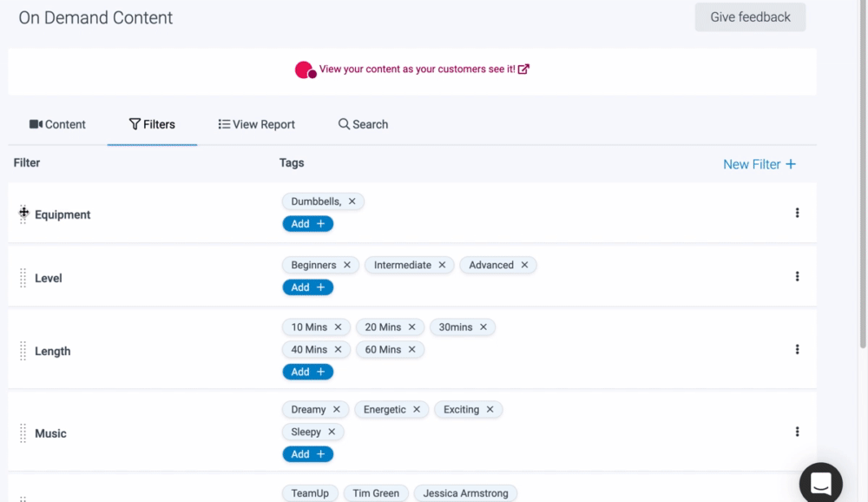Grab the Equipment filter drag handle
This screenshot has width=868, height=502.
pyautogui.click(x=23, y=214)
